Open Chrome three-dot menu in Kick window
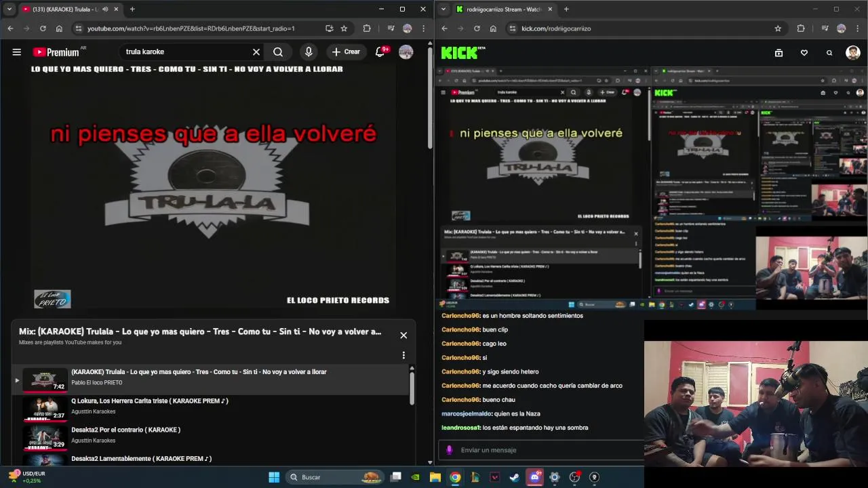 tap(857, 28)
